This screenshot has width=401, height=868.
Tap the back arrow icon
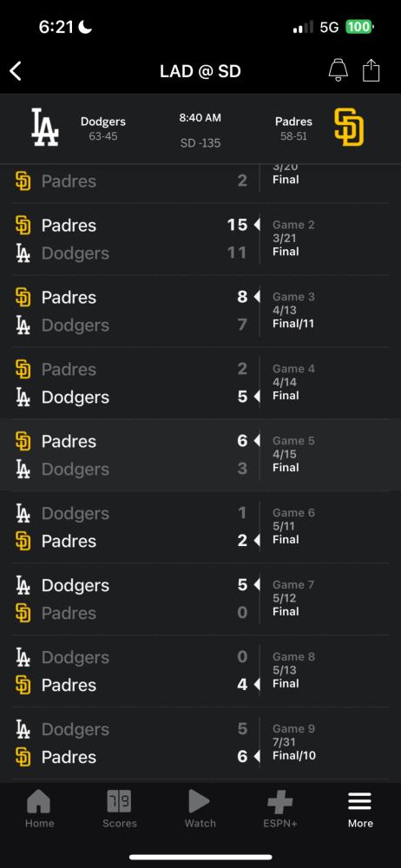16,71
